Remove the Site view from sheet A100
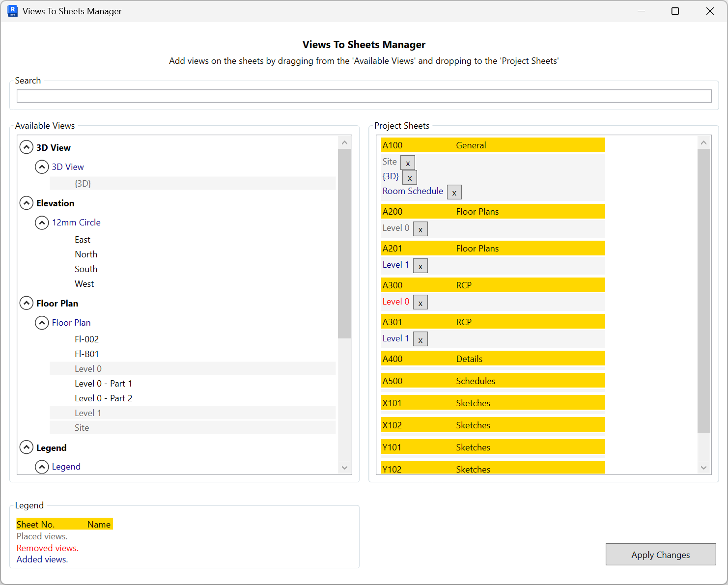 (407, 163)
